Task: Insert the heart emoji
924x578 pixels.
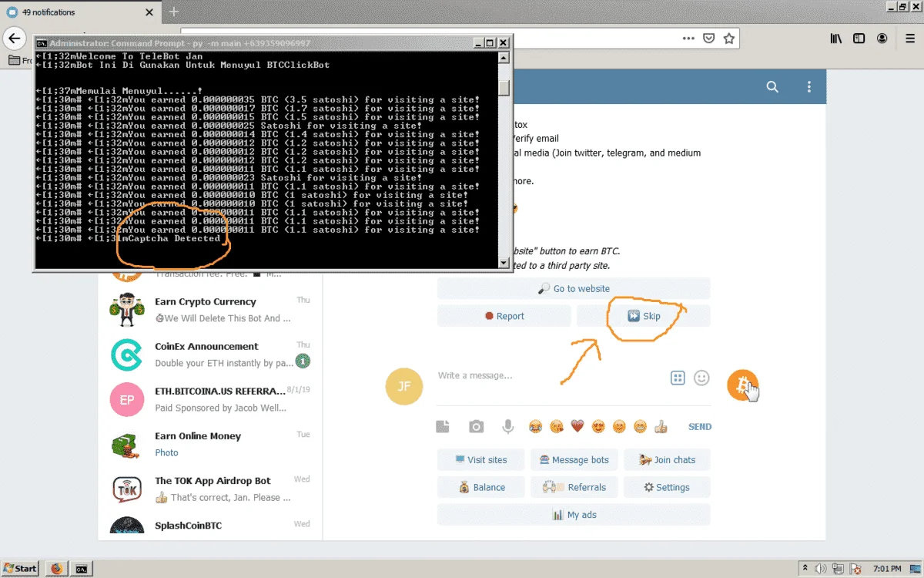Action: (577, 426)
